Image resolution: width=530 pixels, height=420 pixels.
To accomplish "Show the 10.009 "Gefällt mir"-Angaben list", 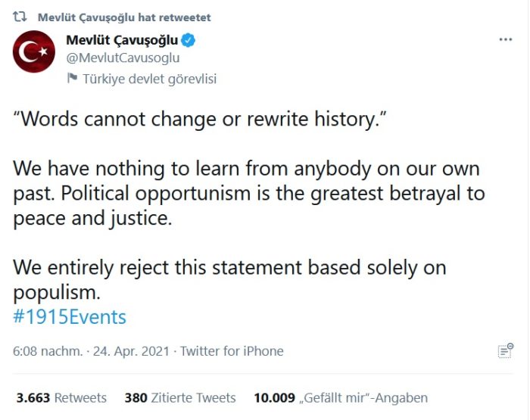I will 341,397.
